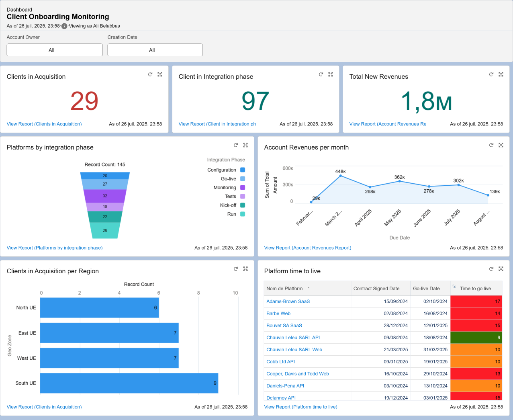This screenshot has width=513, height=420.
Task: Expand Clients in Acquisition per Region widget
Action: [245, 269]
